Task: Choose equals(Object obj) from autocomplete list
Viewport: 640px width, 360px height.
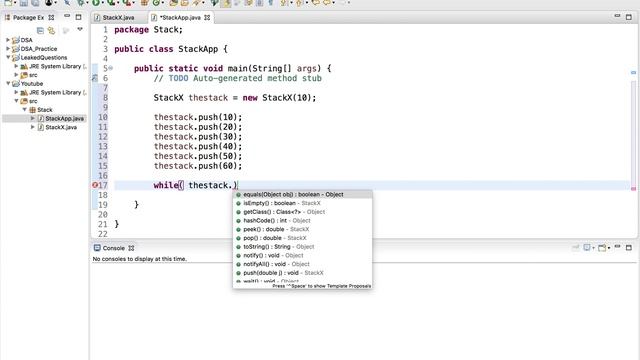Action: [x=302, y=194]
